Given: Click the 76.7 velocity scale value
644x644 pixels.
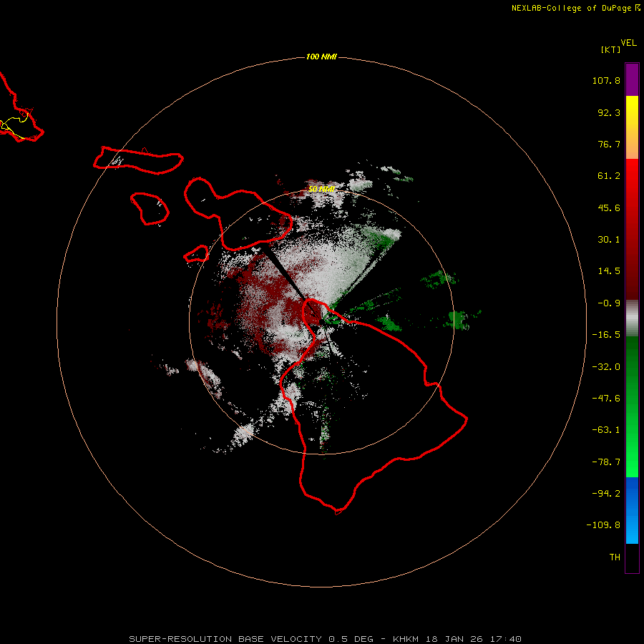Looking at the screenshot, I should tap(609, 144).
